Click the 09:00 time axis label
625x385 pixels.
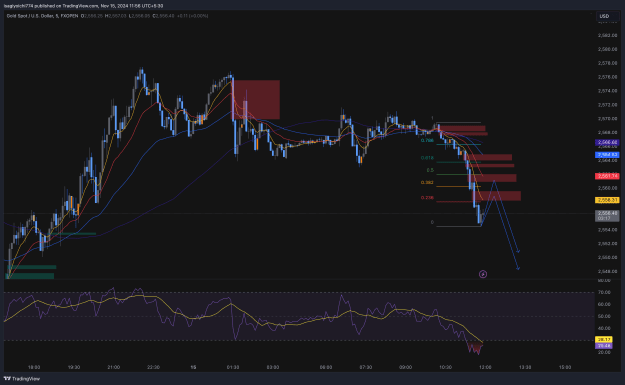[x=405, y=367]
